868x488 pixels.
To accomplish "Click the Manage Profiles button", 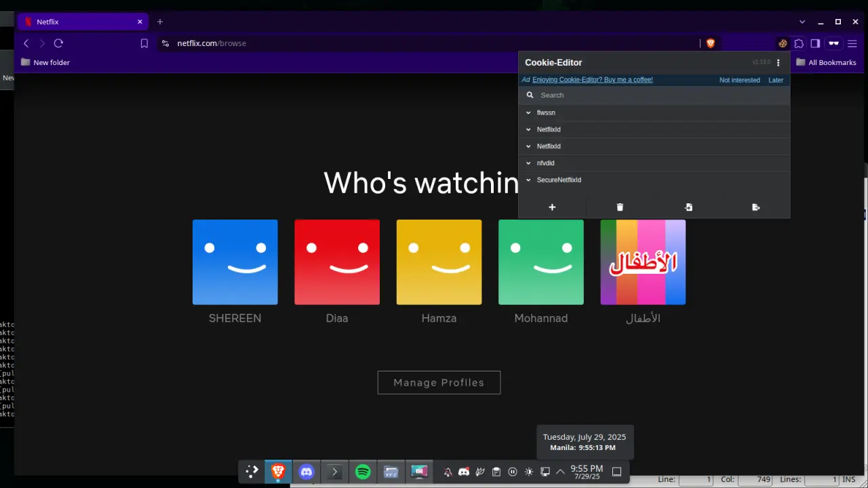I will pyautogui.click(x=439, y=382).
